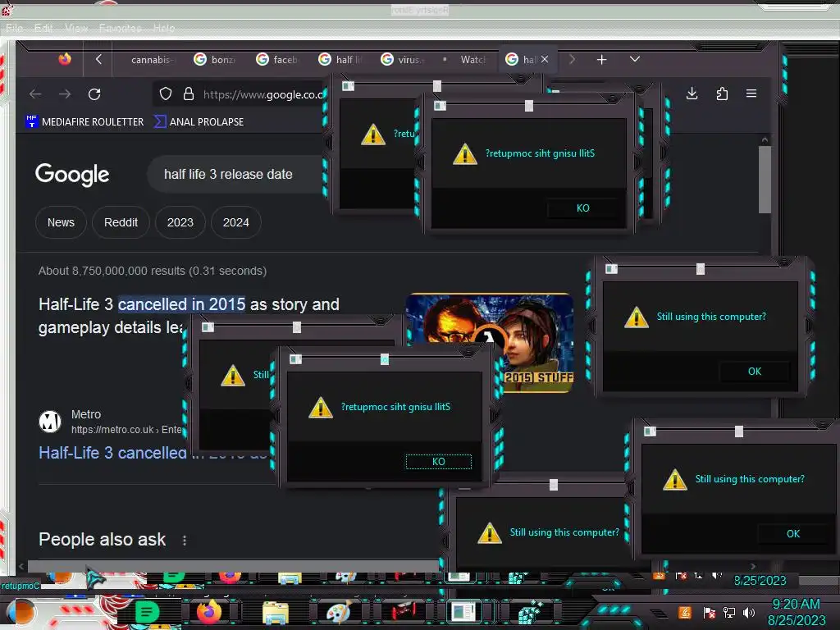Close the active browser tab
840x630 pixels.
tap(545, 59)
